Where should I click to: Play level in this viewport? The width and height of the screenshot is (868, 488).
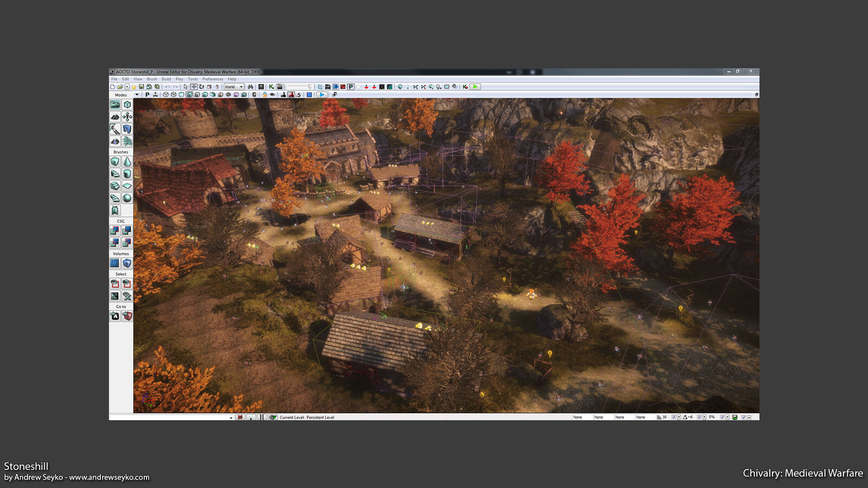[322, 94]
